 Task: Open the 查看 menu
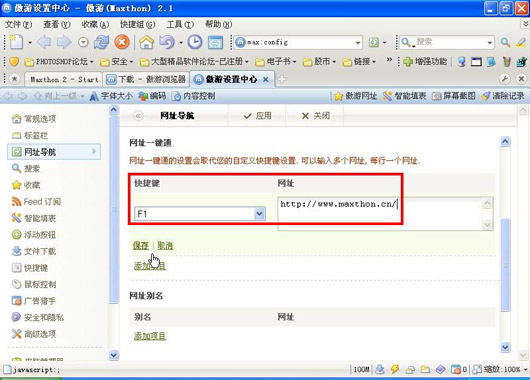point(57,24)
